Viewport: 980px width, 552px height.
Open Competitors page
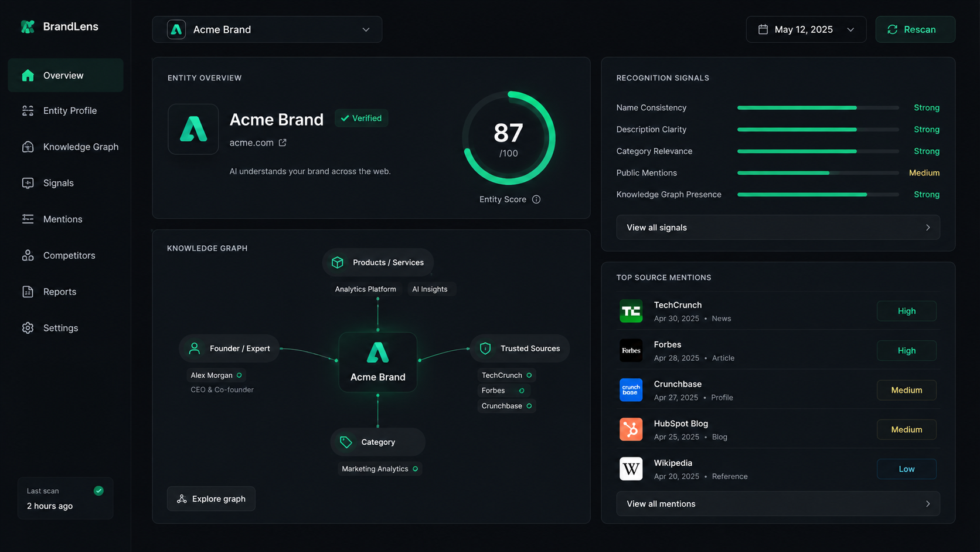click(x=66, y=255)
